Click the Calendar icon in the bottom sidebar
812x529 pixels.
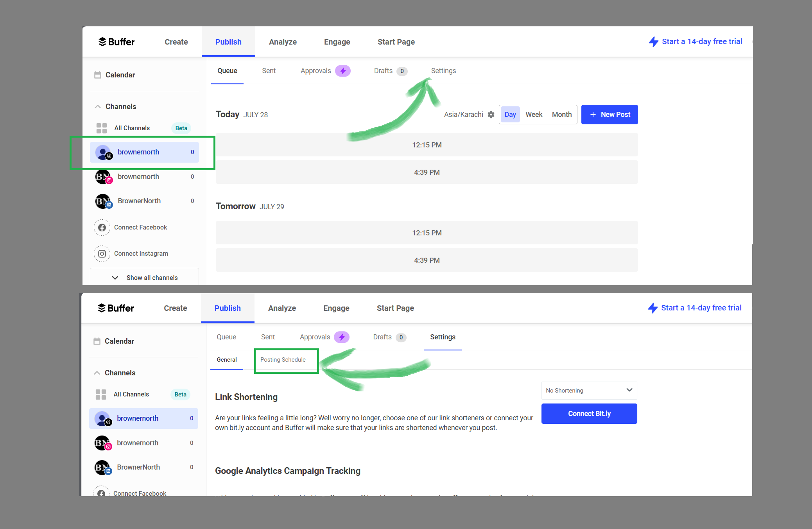pos(97,341)
